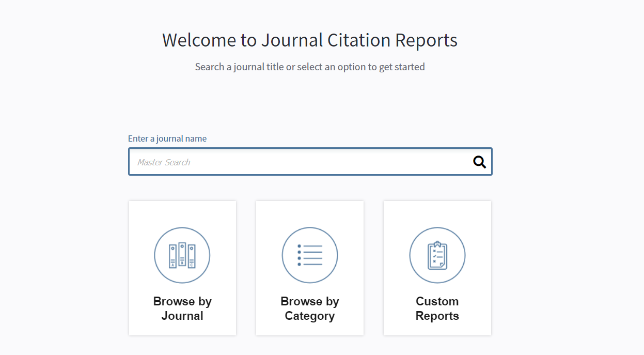The height and width of the screenshot is (355, 644).
Task: Click the bottom bullet line in category icon
Action: 310,265
